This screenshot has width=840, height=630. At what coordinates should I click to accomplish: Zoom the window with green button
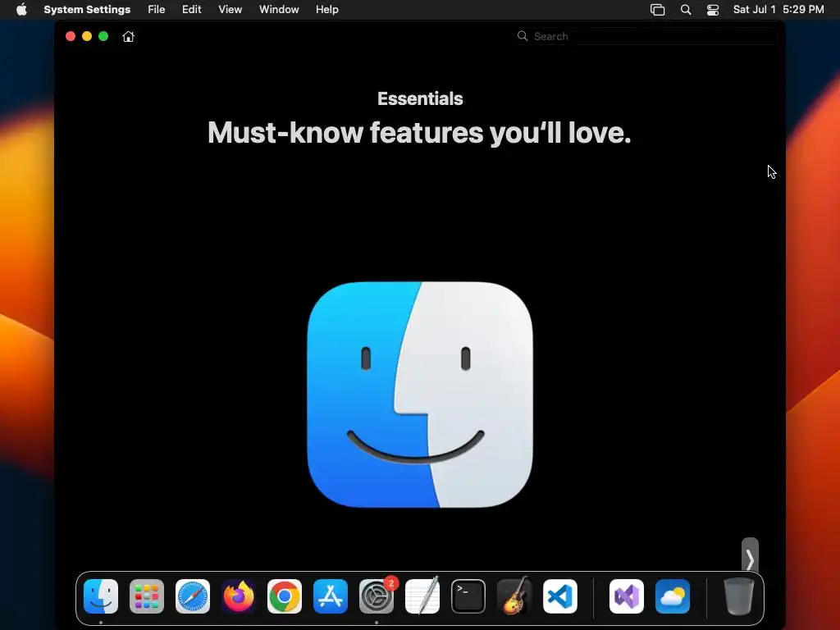click(103, 36)
